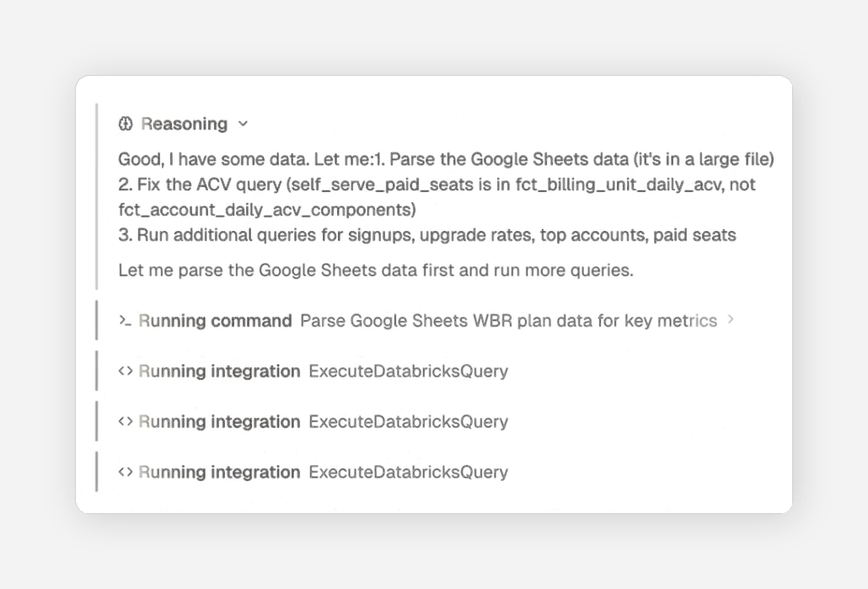Click the "Fix the ACV query" step text
The image size is (868, 589).
tap(437, 185)
